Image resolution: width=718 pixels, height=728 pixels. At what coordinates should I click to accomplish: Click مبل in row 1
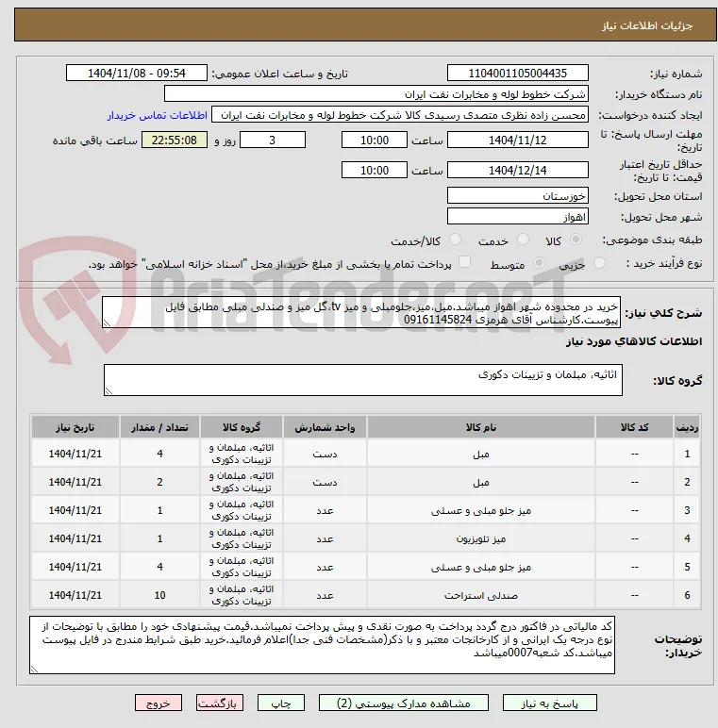pyautogui.click(x=480, y=455)
